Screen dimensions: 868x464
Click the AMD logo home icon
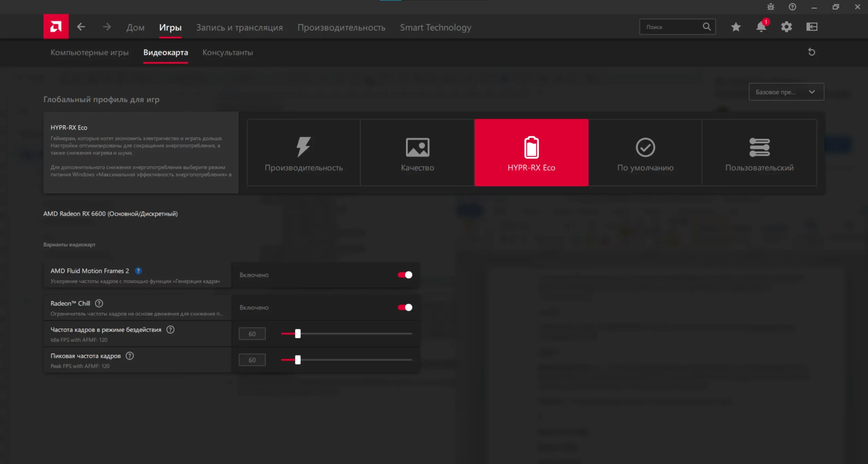coord(56,26)
